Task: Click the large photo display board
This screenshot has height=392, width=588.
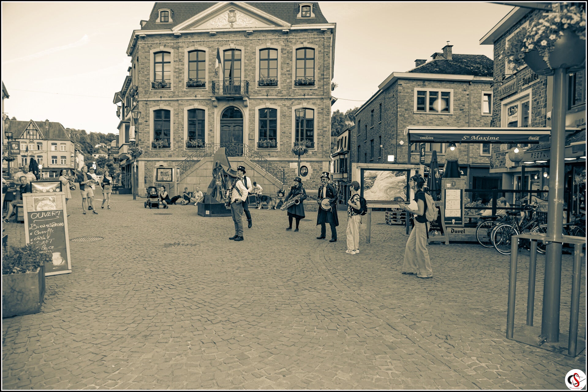Action: [385, 186]
